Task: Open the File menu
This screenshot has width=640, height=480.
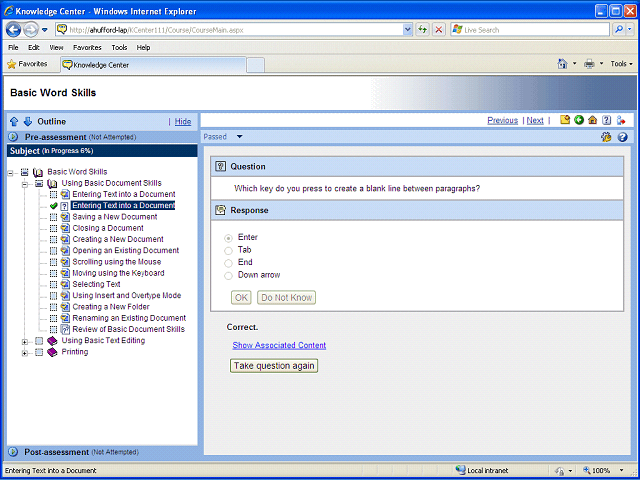Action: click(13, 47)
